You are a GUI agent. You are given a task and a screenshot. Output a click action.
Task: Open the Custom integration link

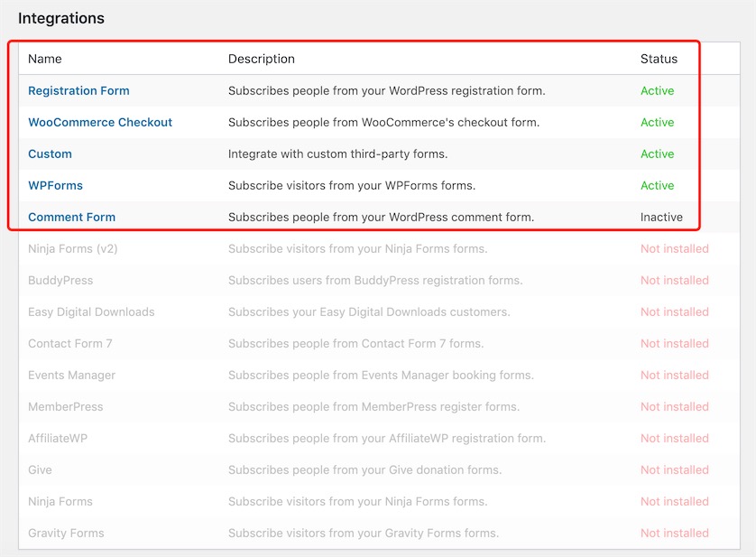[50, 154]
